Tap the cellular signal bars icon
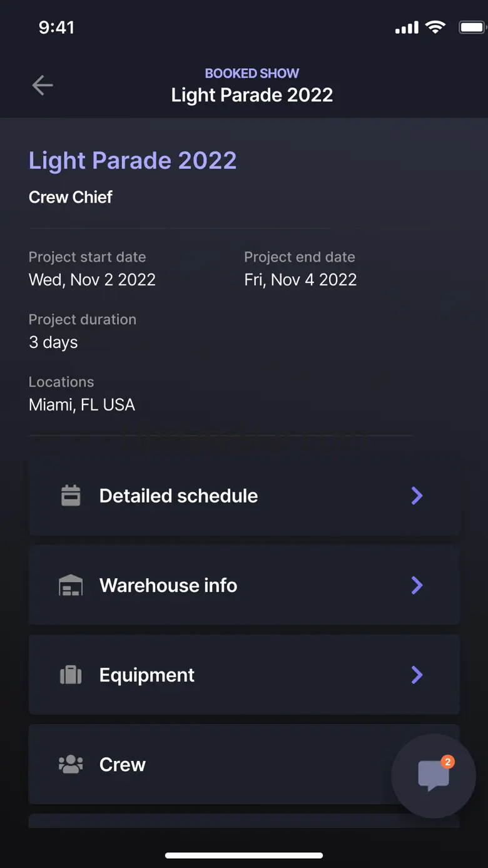This screenshot has height=868, width=488. coord(407,28)
